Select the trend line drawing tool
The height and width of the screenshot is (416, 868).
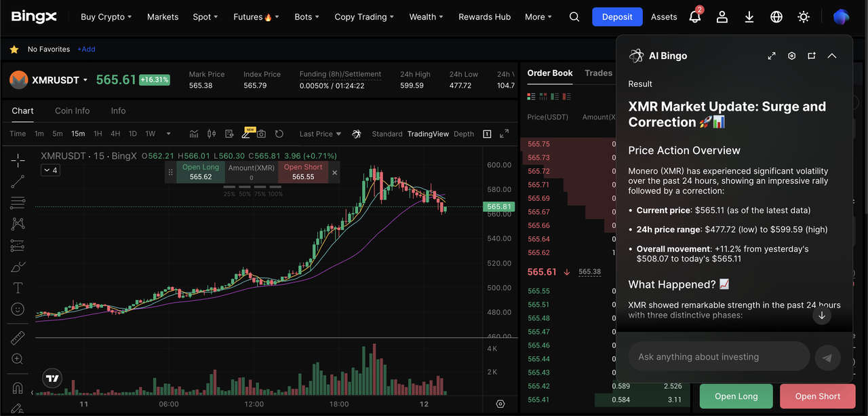pos(18,181)
